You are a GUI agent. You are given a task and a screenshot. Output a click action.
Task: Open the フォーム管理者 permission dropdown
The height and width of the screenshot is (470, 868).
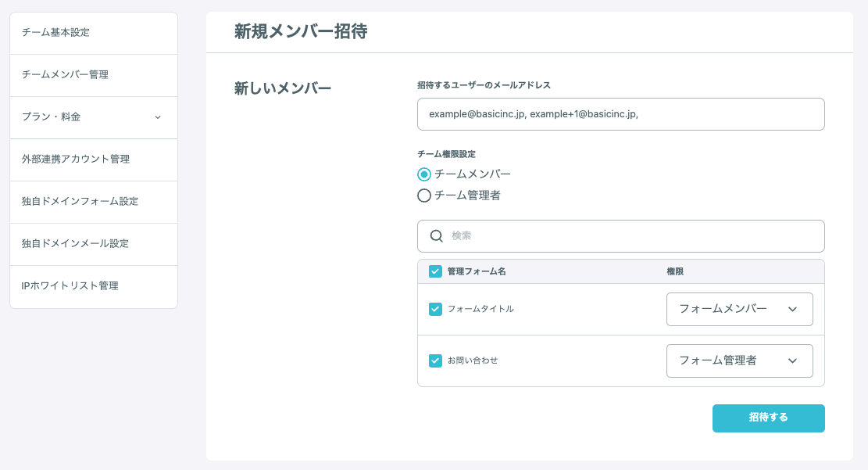point(740,361)
